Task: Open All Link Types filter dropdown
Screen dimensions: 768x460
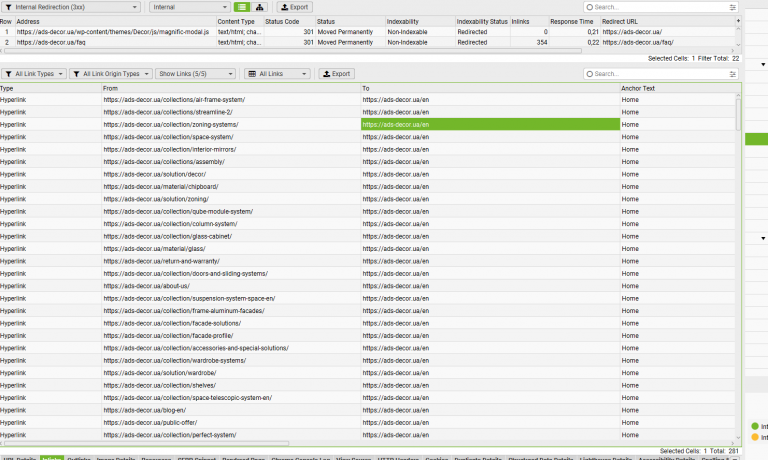Action: (34, 74)
